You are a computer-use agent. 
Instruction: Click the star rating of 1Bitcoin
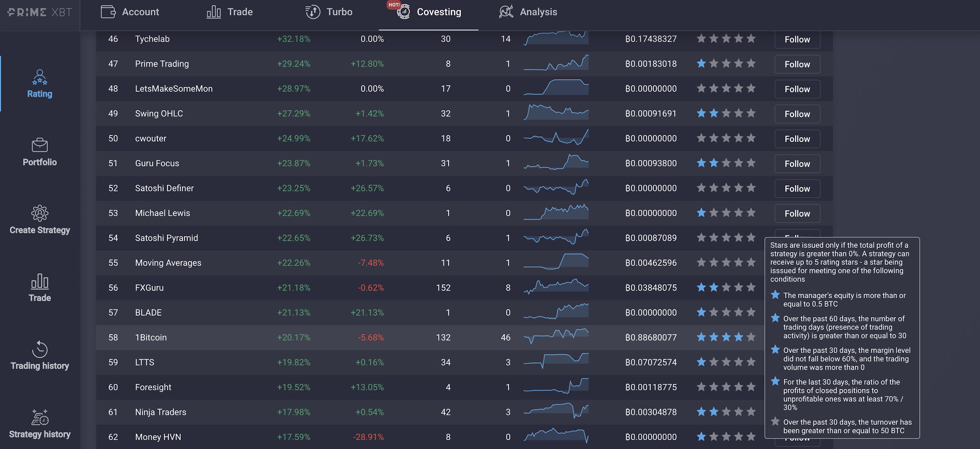pyautogui.click(x=726, y=337)
